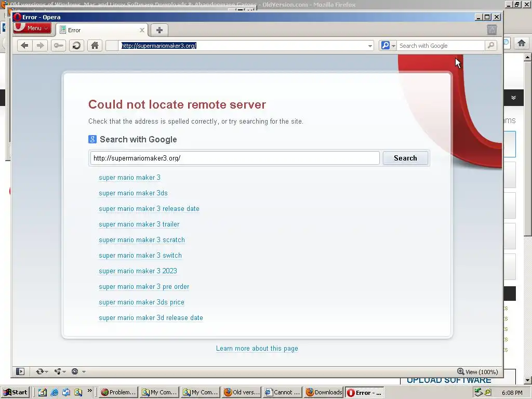This screenshot has height=399, width=532.
Task: Open suggestion 'super mario maker 3'
Action: point(129,178)
